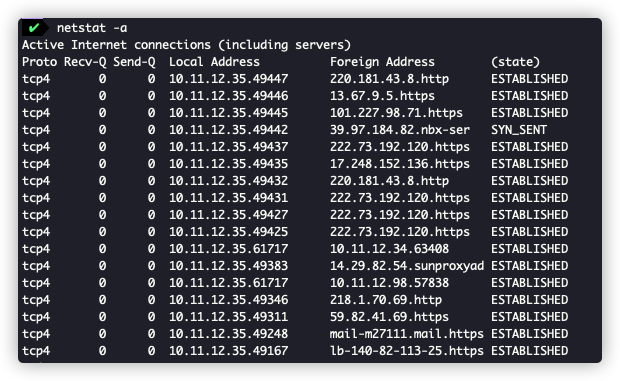Screen dimensions: 620x381
Task: Click foreign address 101.227.98.71.https
Action: [x=396, y=113]
